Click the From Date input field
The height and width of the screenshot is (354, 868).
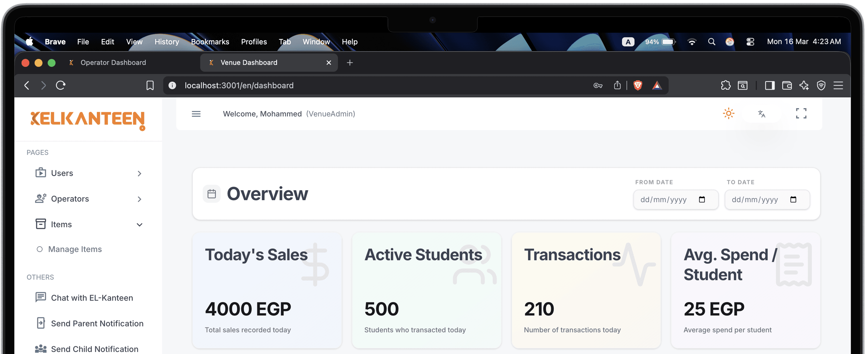(676, 200)
